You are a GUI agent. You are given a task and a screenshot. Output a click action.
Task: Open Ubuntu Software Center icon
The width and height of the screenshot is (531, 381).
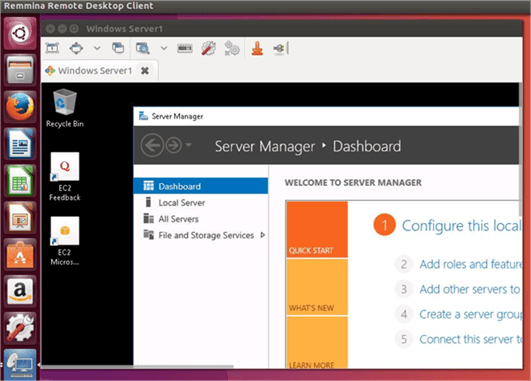tap(20, 255)
